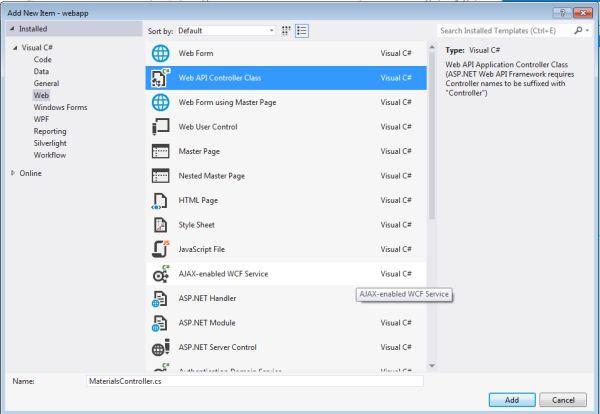Click the template list scrollbar thumb

[x=432, y=136]
